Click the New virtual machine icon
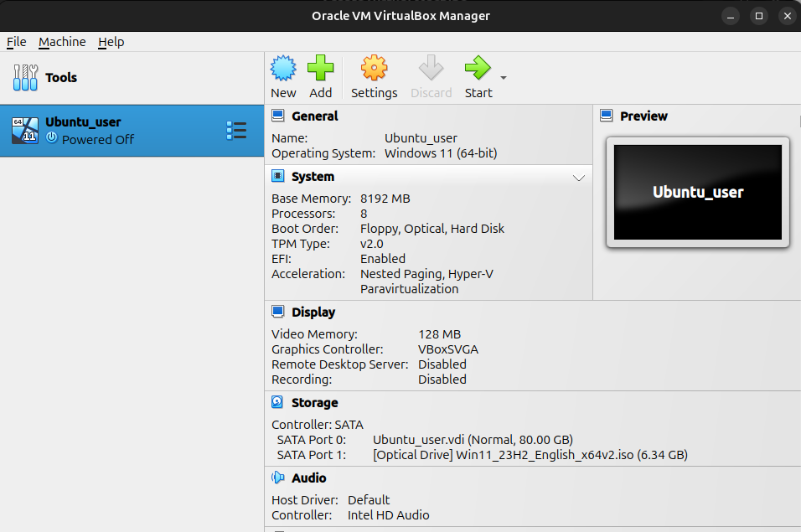This screenshot has width=801, height=532. point(283,68)
